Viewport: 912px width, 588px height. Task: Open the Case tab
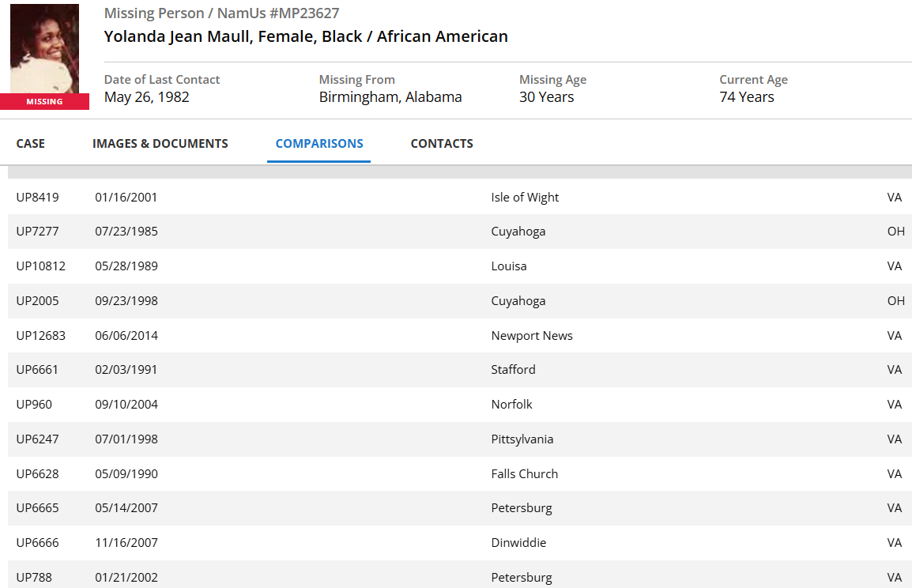tap(30, 144)
